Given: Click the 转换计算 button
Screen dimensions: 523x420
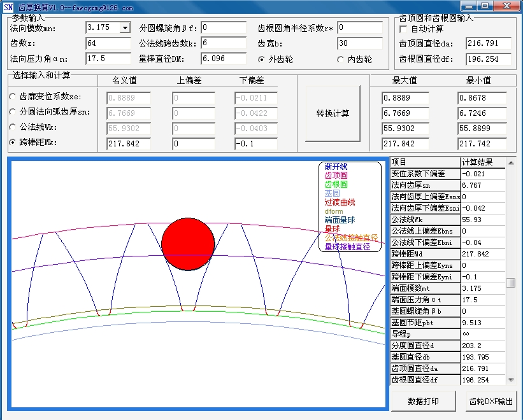Looking at the screenshot, I should click(x=333, y=113).
